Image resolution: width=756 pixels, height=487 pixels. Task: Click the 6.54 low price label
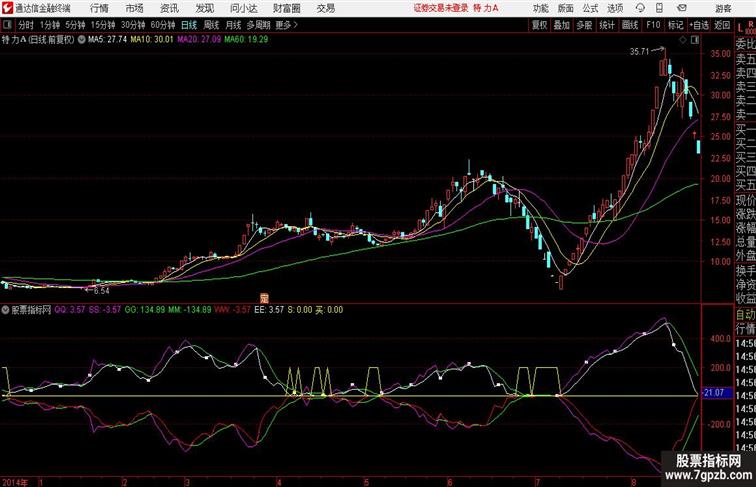tap(101, 291)
